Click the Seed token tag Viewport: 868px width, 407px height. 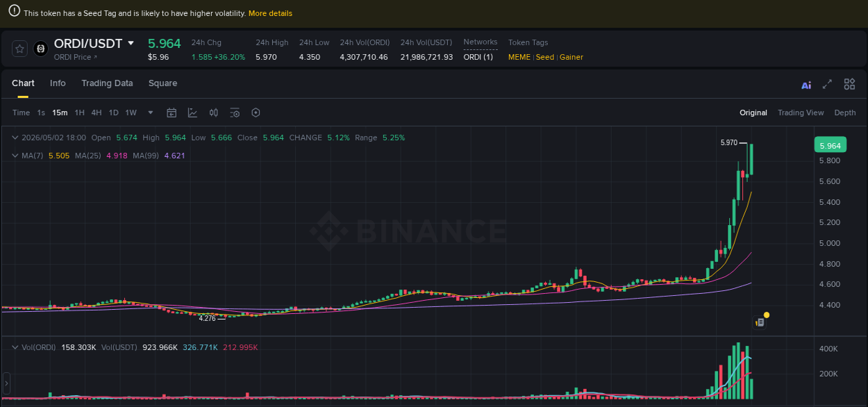pyautogui.click(x=545, y=57)
